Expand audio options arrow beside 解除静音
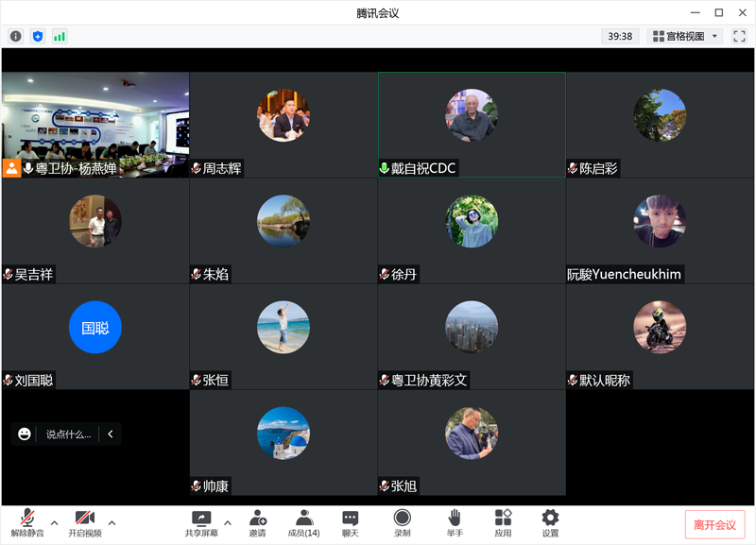Viewport: 756px width, 545px height. click(x=55, y=523)
